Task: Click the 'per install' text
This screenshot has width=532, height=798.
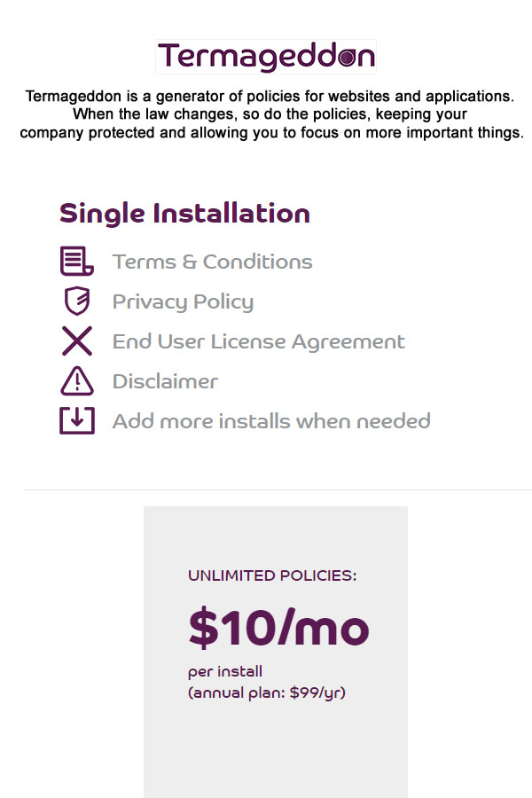Action: (x=225, y=672)
